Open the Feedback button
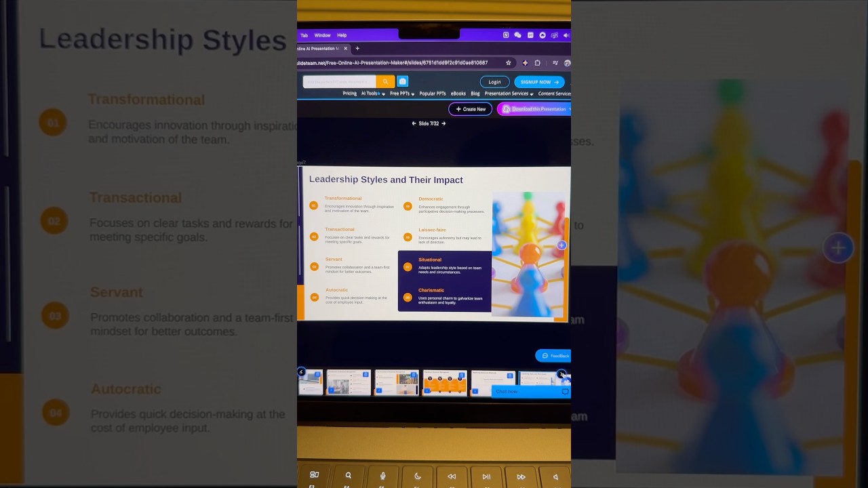This screenshot has width=868, height=488. 553,356
